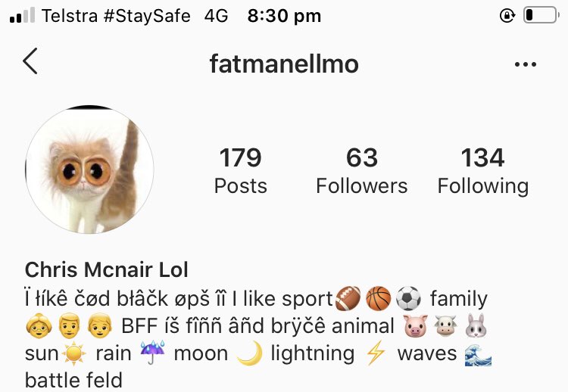Tap the pig face emoji in bio
Viewport: 568px width, 392px height.
tap(415, 325)
